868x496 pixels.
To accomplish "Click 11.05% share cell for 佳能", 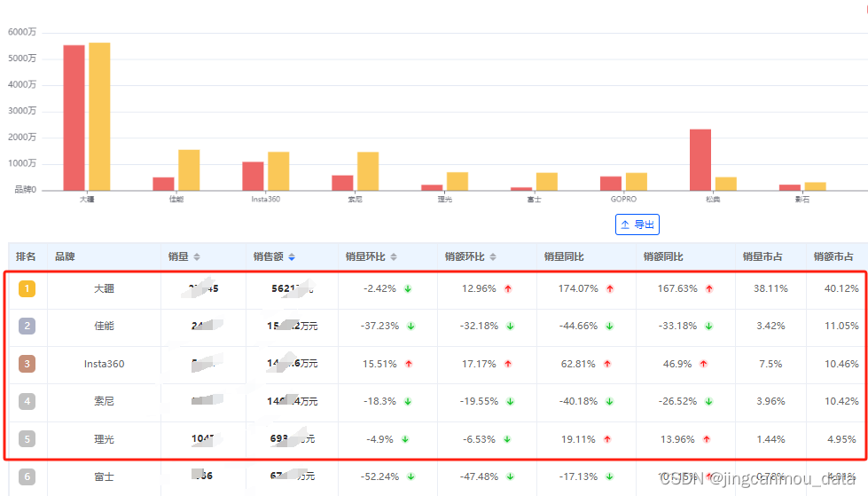I will (x=841, y=326).
